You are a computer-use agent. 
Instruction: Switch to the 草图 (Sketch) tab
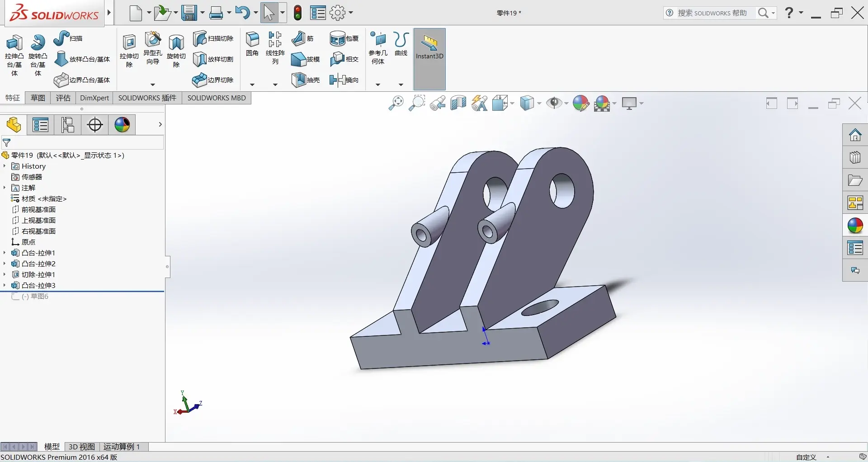tap(38, 98)
